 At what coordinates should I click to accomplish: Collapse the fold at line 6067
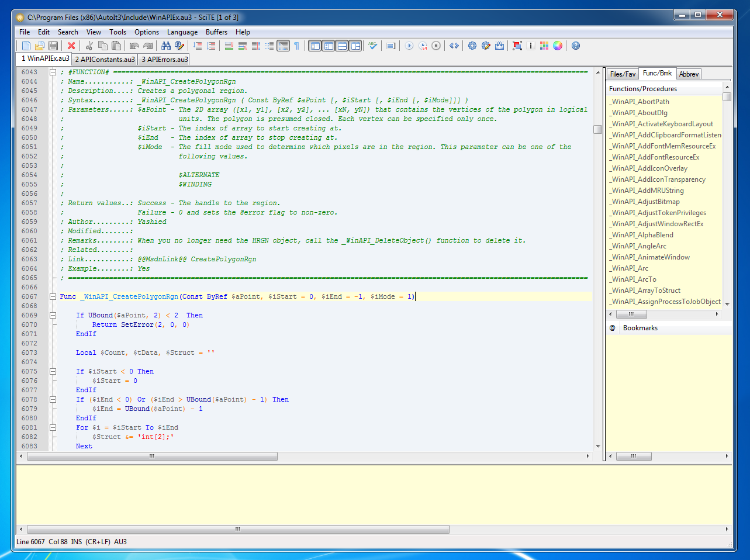coord(53,296)
